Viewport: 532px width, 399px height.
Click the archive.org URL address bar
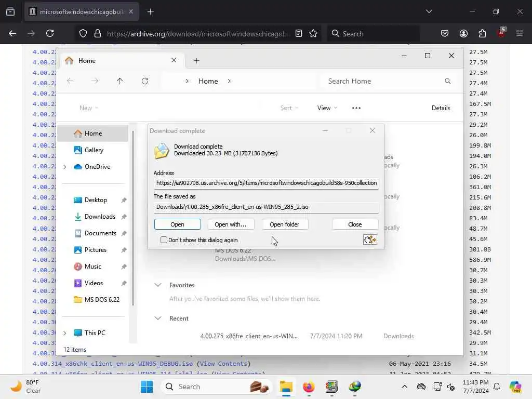point(198,34)
